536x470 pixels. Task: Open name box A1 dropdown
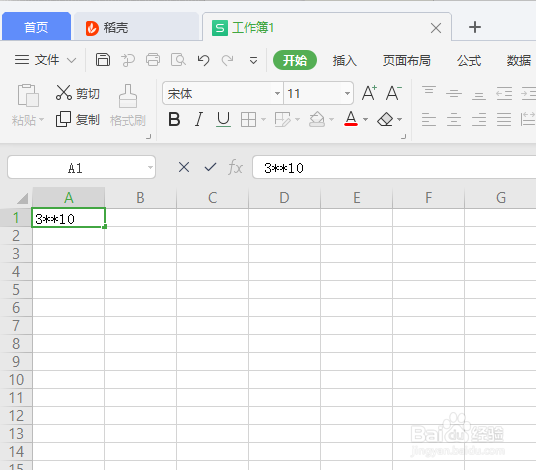(x=150, y=167)
